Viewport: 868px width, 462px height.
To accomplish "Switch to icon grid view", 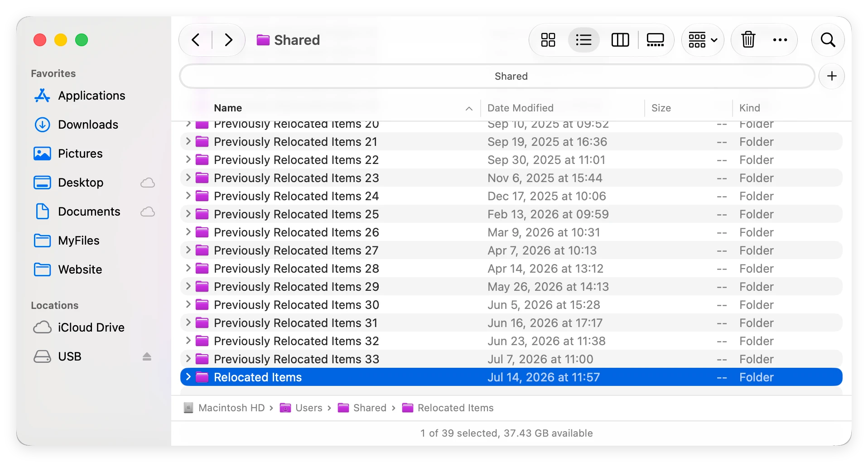I will click(x=548, y=40).
